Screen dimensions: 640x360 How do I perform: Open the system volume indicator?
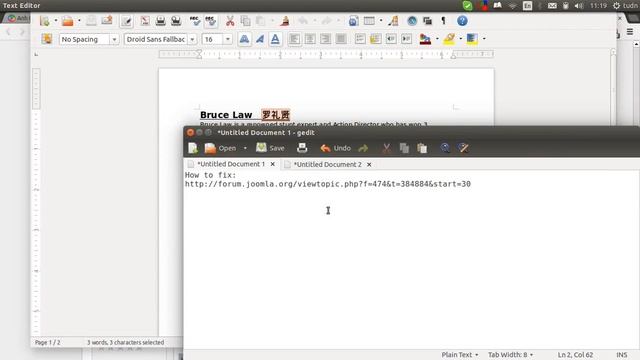click(579, 6)
